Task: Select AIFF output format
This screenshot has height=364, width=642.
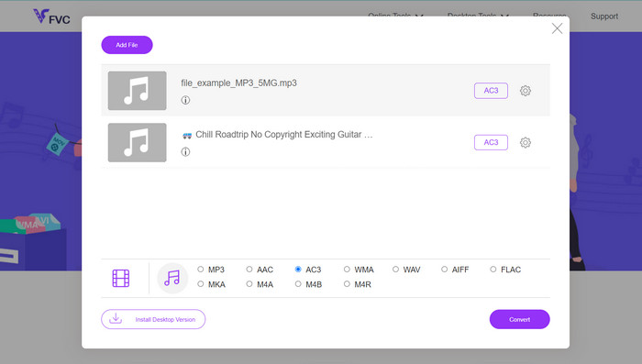Action: [x=444, y=269]
